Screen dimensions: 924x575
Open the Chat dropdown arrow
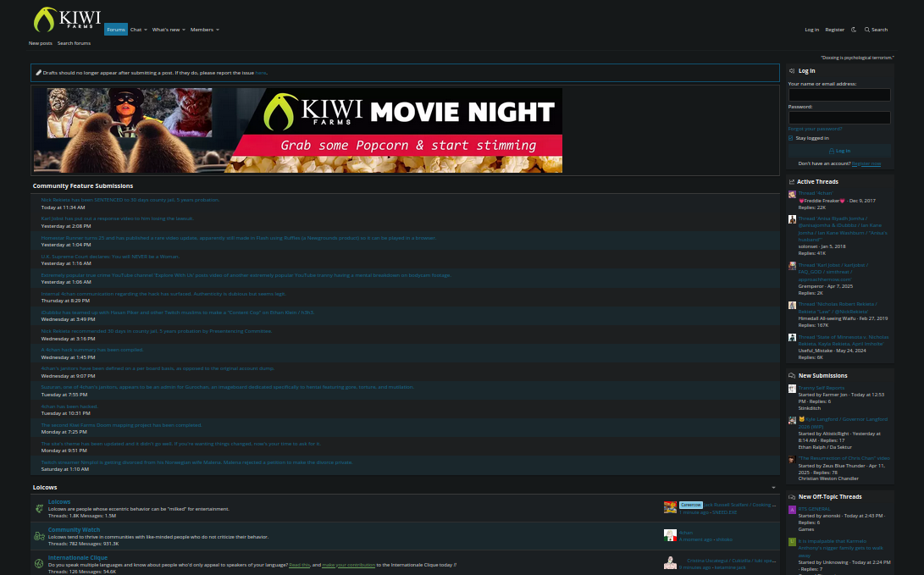(146, 30)
